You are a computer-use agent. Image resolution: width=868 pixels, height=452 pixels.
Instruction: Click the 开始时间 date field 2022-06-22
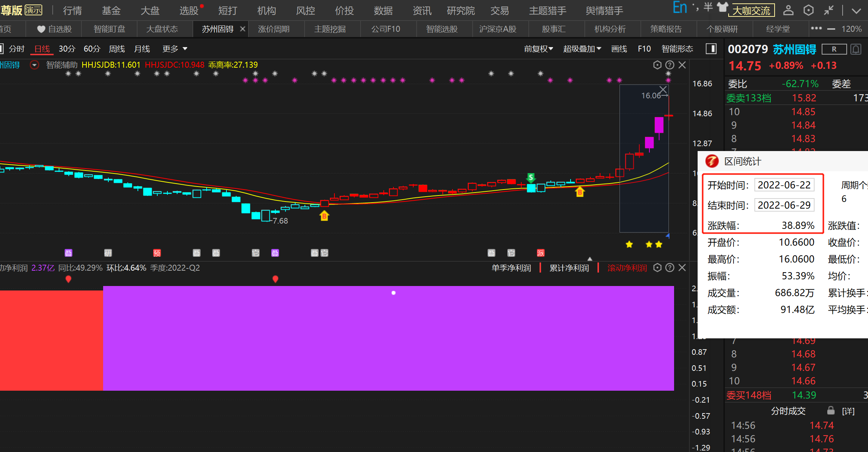click(784, 185)
